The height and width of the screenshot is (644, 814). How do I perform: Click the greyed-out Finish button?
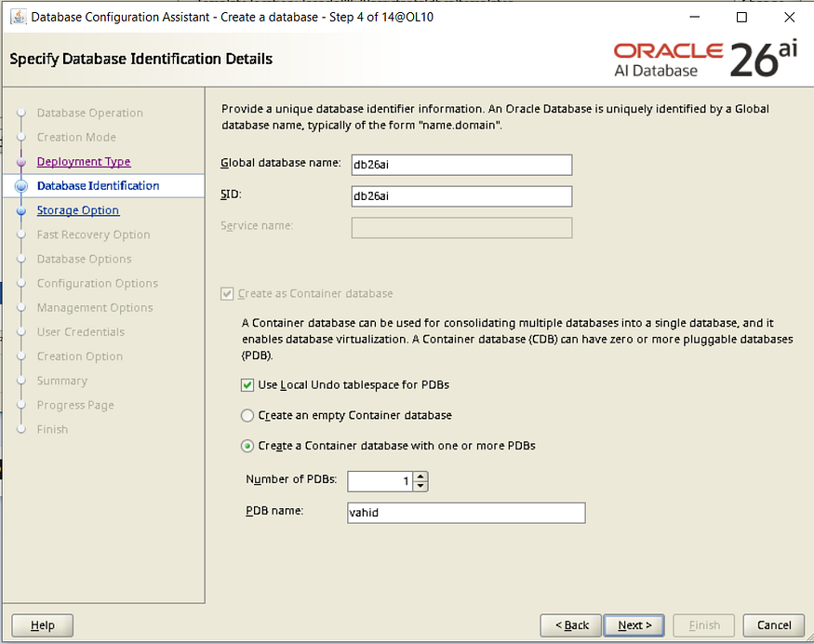[x=704, y=625]
